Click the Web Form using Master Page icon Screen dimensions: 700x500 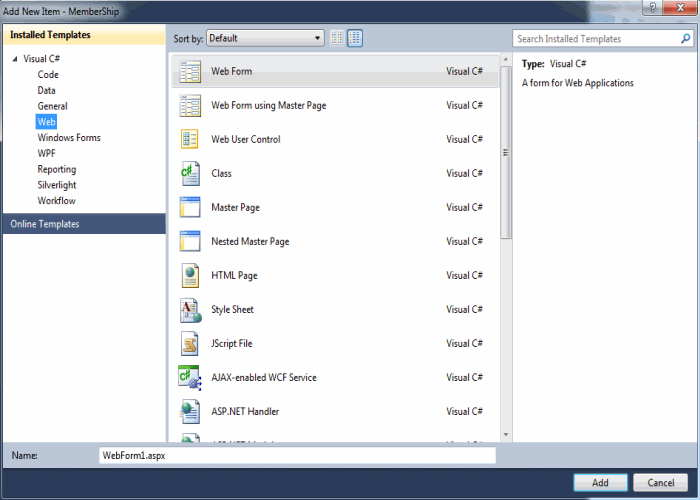pos(190,105)
